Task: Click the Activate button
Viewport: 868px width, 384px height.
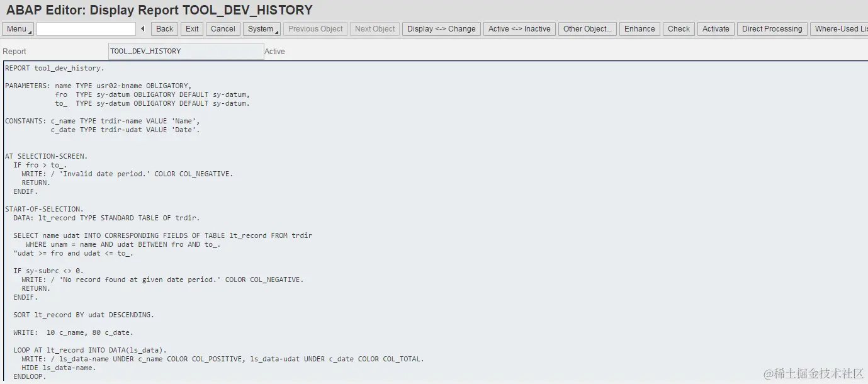Action: point(716,29)
